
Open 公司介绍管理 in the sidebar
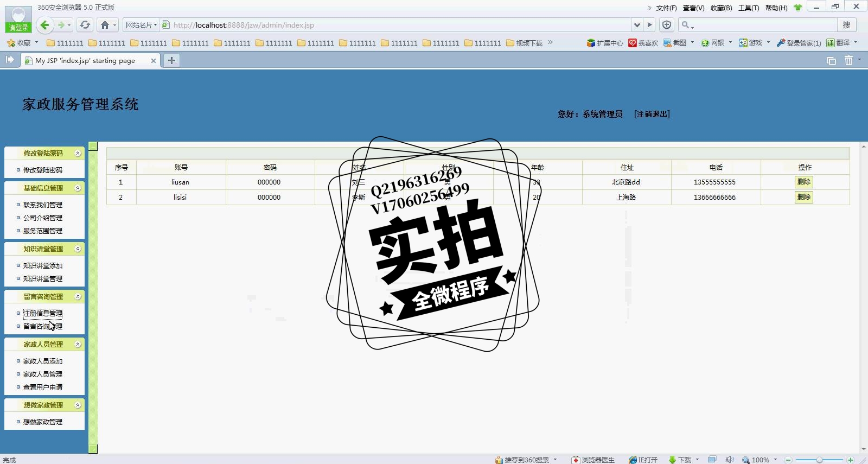click(43, 218)
